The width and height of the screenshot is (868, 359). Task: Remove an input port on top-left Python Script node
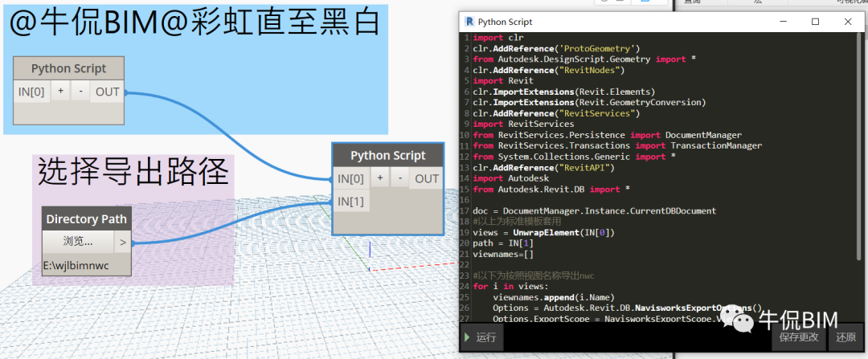tap(81, 92)
